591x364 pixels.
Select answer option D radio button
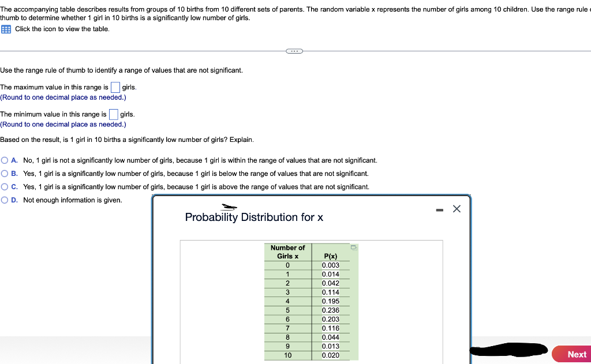(4, 200)
